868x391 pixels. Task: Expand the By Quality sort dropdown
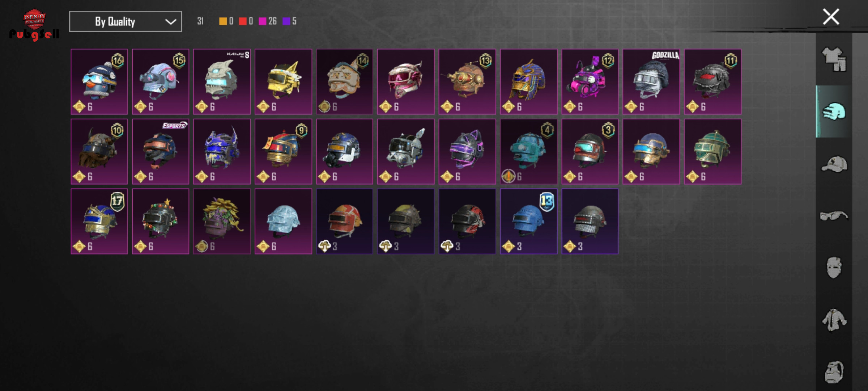pyautogui.click(x=125, y=21)
